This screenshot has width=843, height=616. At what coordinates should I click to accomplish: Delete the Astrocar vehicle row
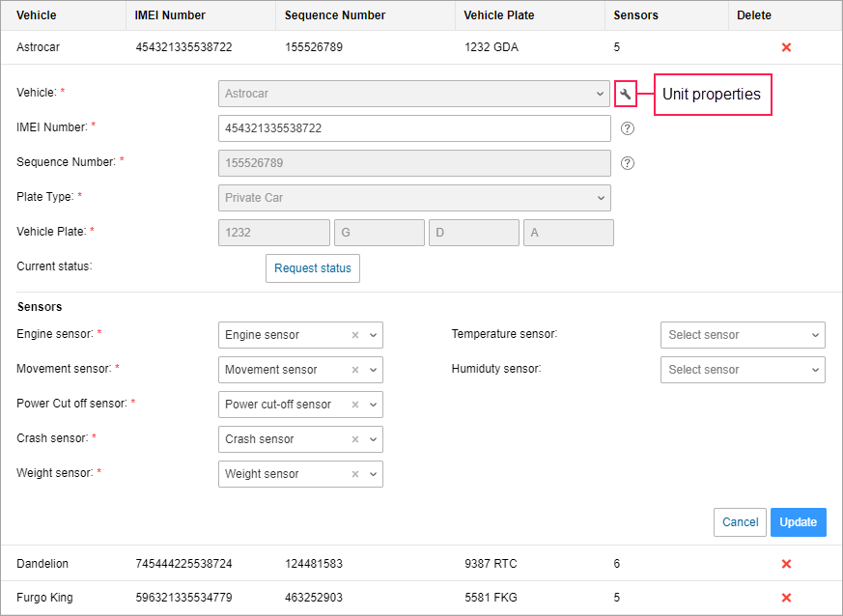click(x=786, y=47)
